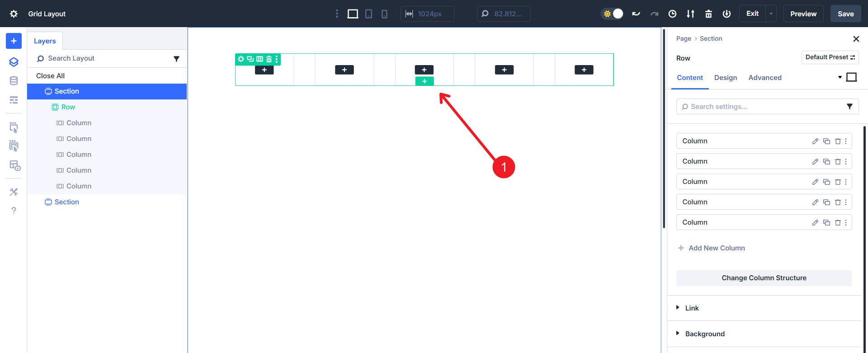
Task: Delete the third Column in settings list
Action: (838, 182)
